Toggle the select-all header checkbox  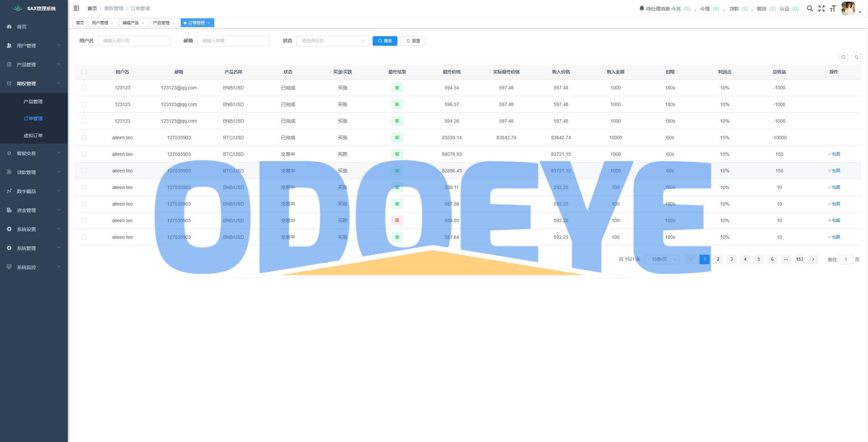click(x=84, y=72)
